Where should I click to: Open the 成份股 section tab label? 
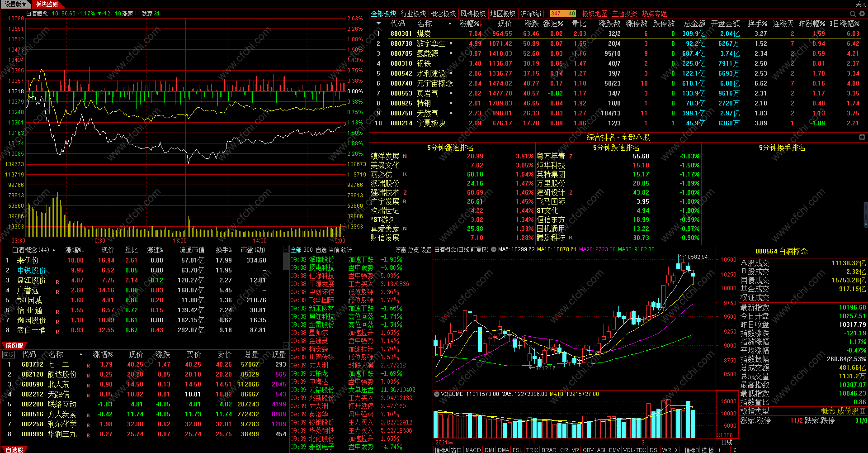(x=14, y=345)
